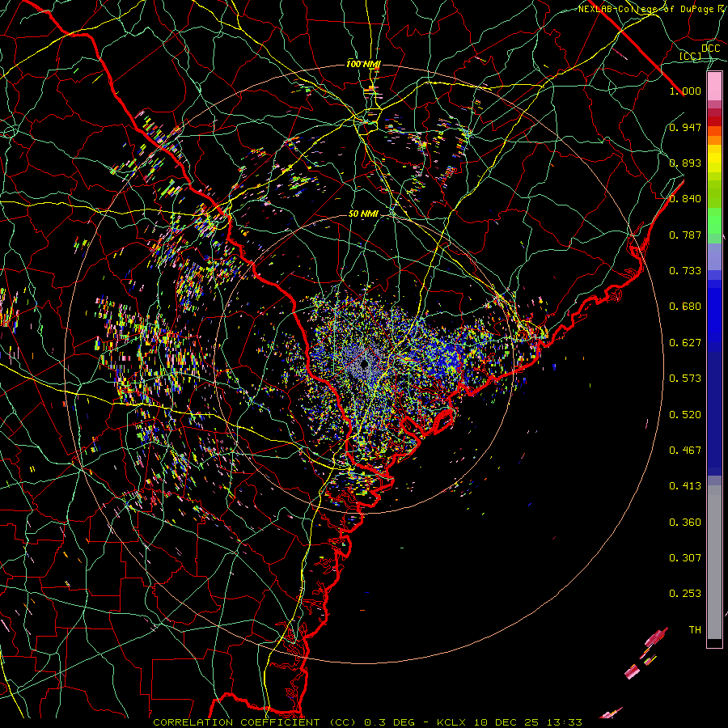The image size is (728, 728).
Task: Select the 0.733 scale value
Action: tap(685, 271)
